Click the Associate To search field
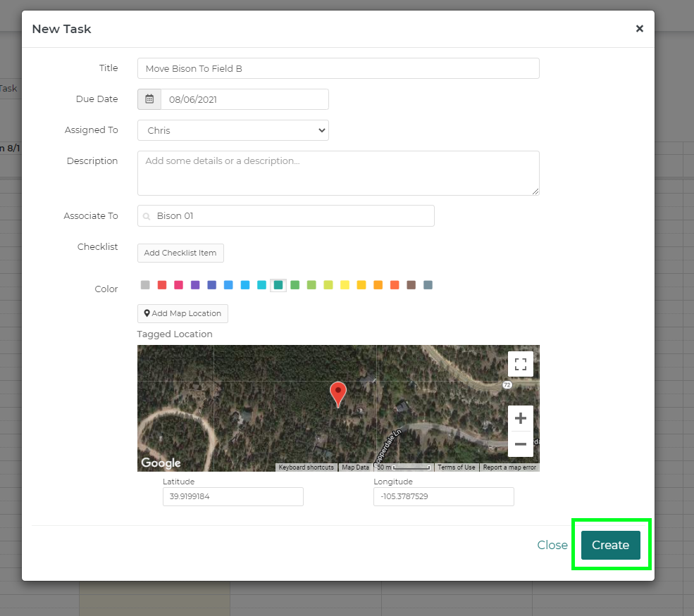694x616 pixels. pyautogui.click(x=285, y=216)
